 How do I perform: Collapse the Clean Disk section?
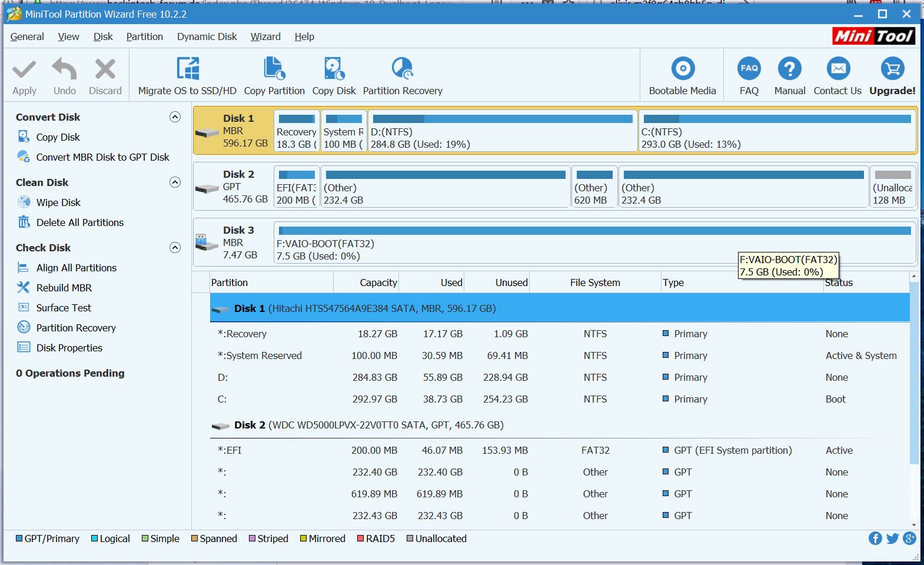coord(175,182)
